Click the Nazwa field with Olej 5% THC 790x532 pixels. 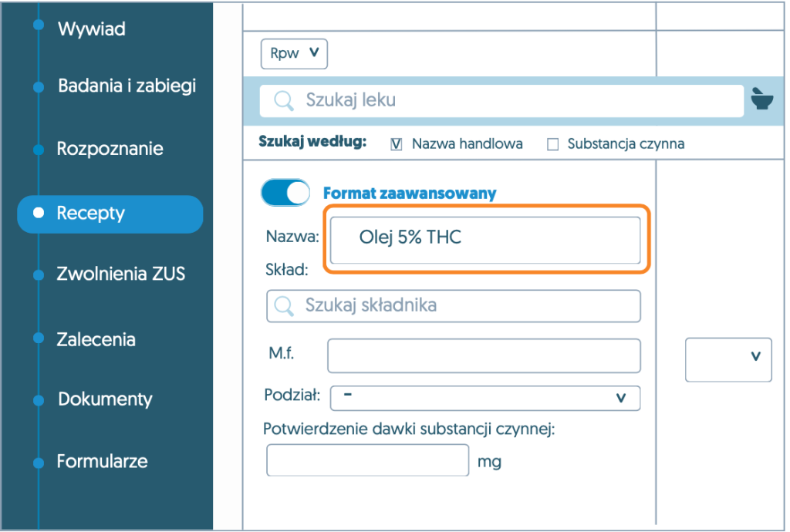click(x=485, y=240)
